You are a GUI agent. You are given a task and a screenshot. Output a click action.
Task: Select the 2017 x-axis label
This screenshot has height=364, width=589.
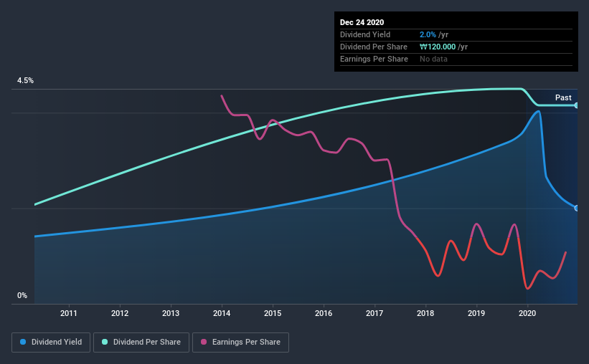click(374, 313)
